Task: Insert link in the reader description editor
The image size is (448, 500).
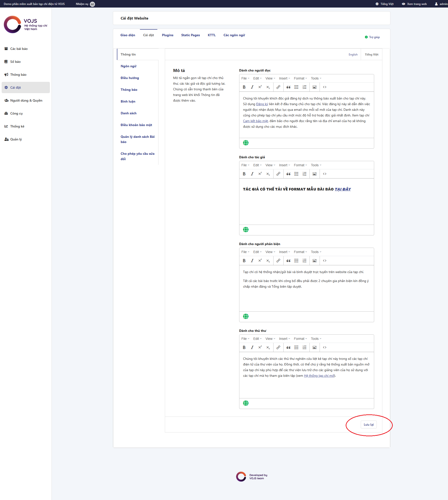Action: 278,87
